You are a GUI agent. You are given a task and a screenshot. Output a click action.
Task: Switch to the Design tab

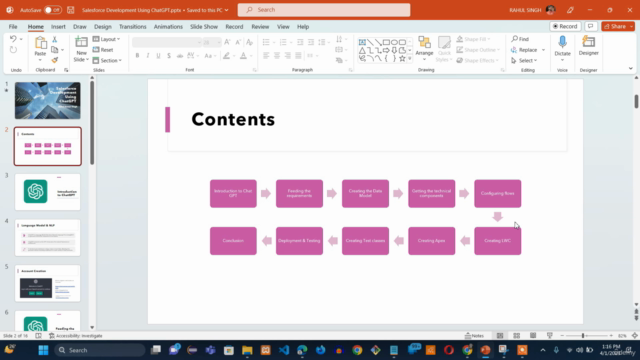tap(102, 27)
